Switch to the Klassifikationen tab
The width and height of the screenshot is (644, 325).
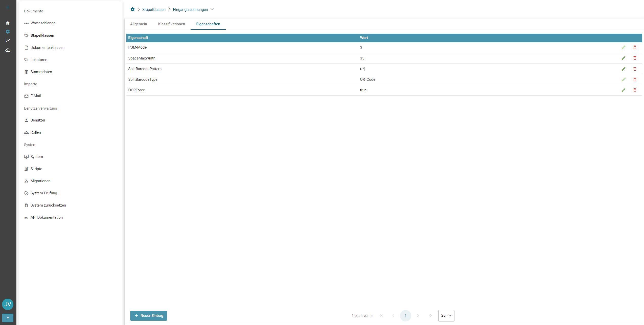[x=171, y=24]
